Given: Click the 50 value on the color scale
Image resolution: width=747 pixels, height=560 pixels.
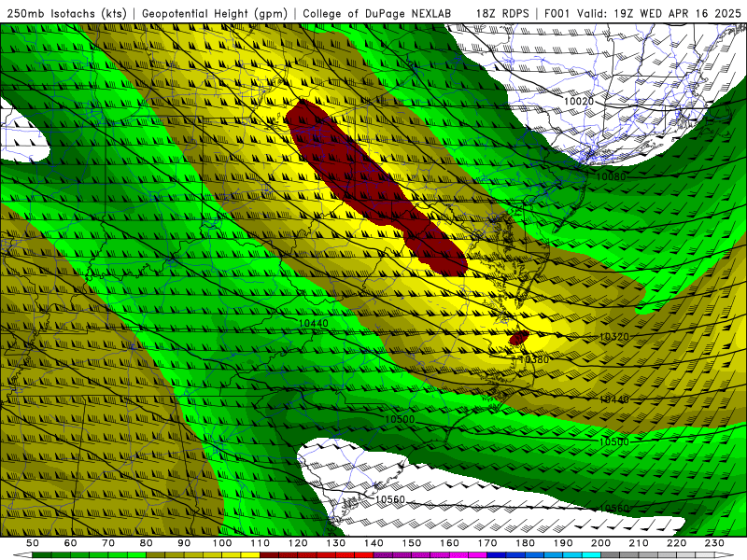Looking at the screenshot, I should (x=33, y=543).
